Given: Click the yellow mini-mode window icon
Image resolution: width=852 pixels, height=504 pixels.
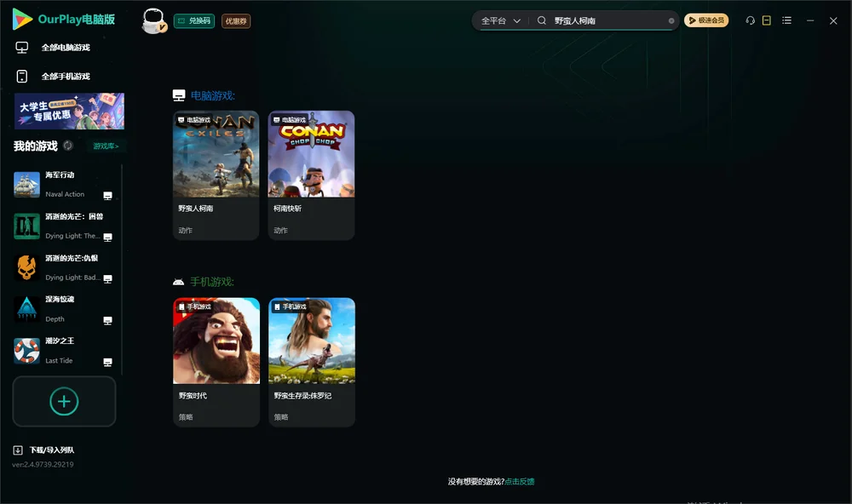Looking at the screenshot, I should (x=766, y=20).
